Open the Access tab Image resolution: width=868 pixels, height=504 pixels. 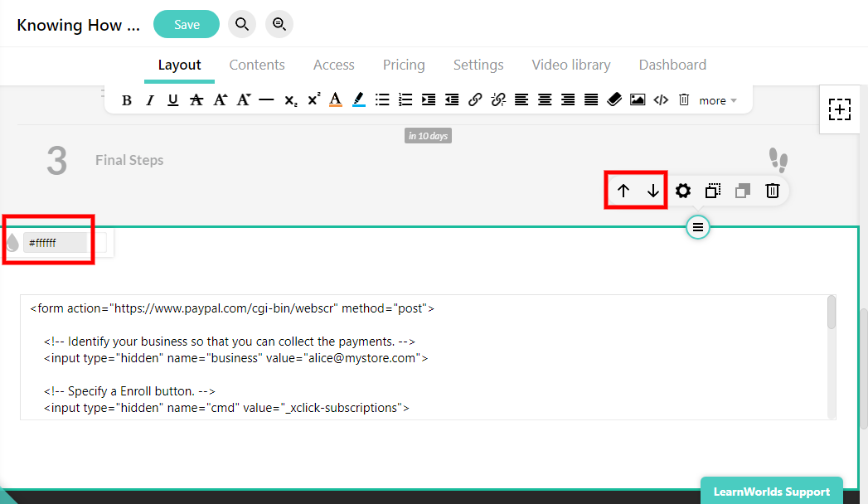tap(334, 65)
